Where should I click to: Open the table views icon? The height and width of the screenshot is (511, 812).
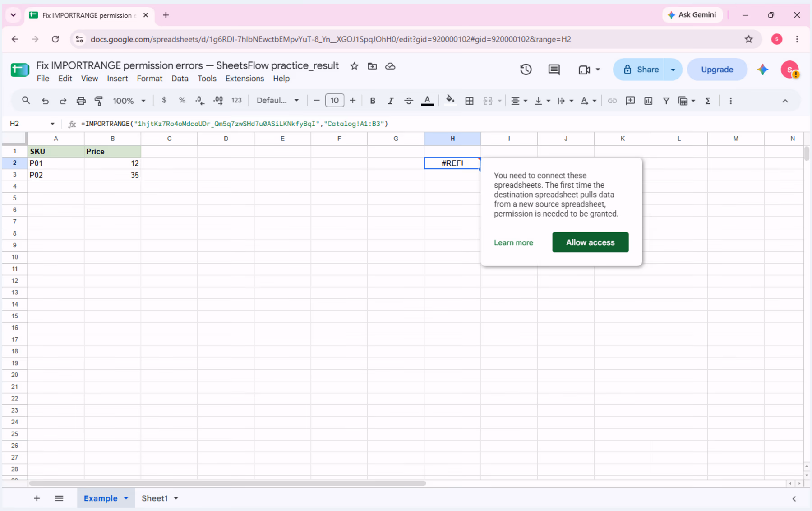point(683,101)
